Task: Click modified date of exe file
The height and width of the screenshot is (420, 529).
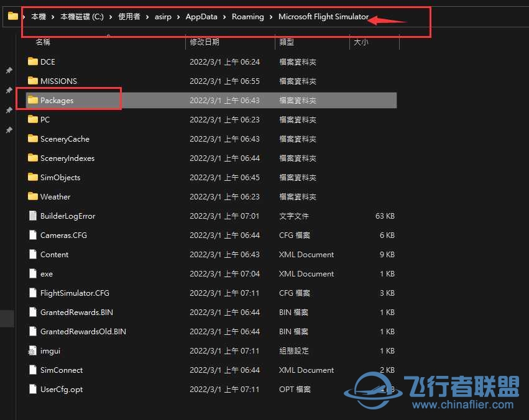Action: (x=224, y=274)
